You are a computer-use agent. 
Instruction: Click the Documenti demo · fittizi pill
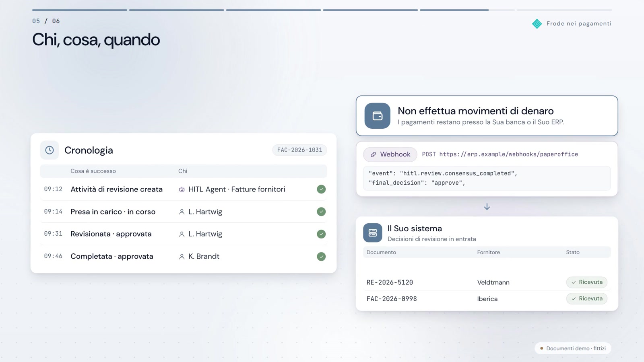pyautogui.click(x=573, y=348)
